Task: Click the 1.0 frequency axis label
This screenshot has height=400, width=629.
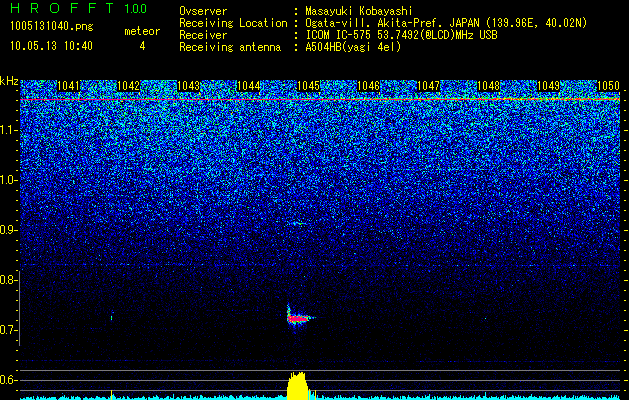Action: (x=7, y=180)
